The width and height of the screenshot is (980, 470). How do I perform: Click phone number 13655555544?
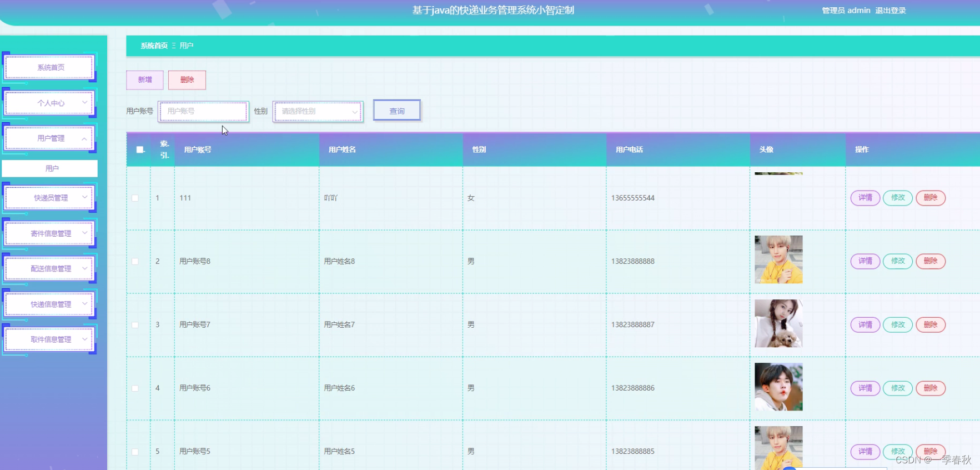tap(633, 198)
